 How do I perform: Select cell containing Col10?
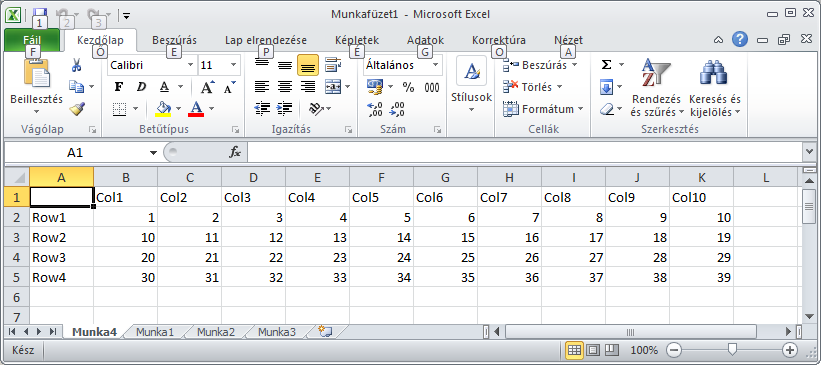[x=701, y=197]
